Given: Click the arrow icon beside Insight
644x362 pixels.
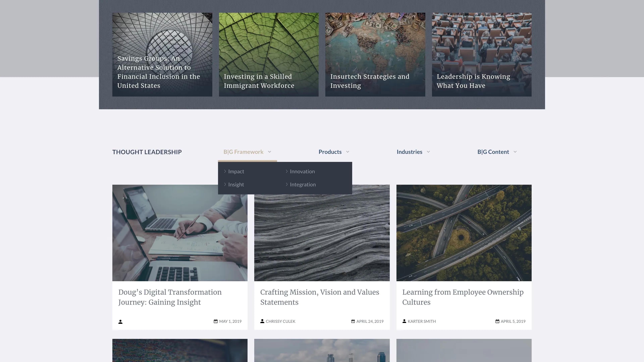Looking at the screenshot, I should pyautogui.click(x=225, y=184).
